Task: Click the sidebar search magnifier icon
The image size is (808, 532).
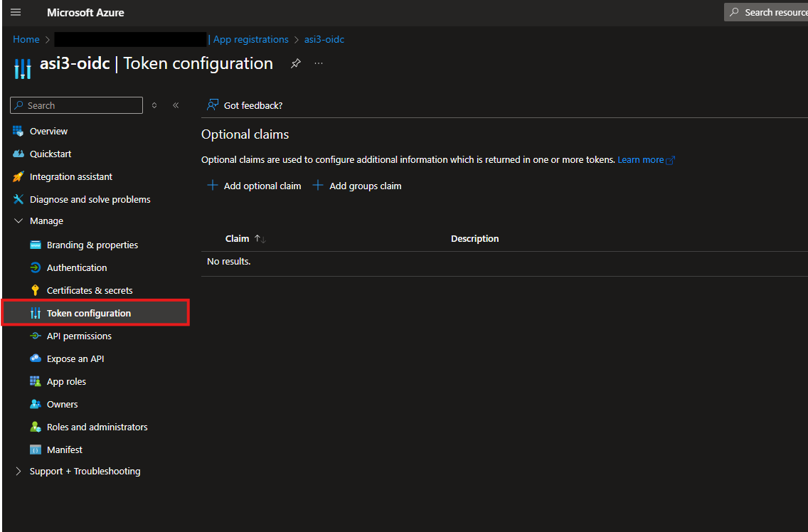Action: 18,105
